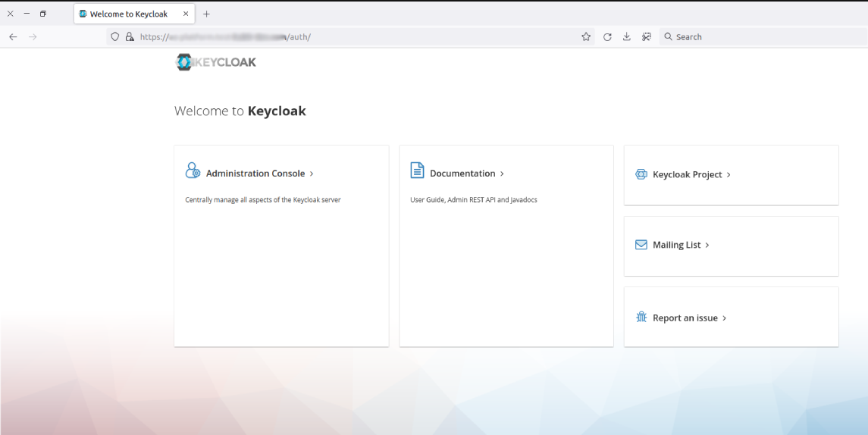Open the Keycloak Project link
The width and height of the screenshot is (868, 435).
pyautogui.click(x=687, y=174)
